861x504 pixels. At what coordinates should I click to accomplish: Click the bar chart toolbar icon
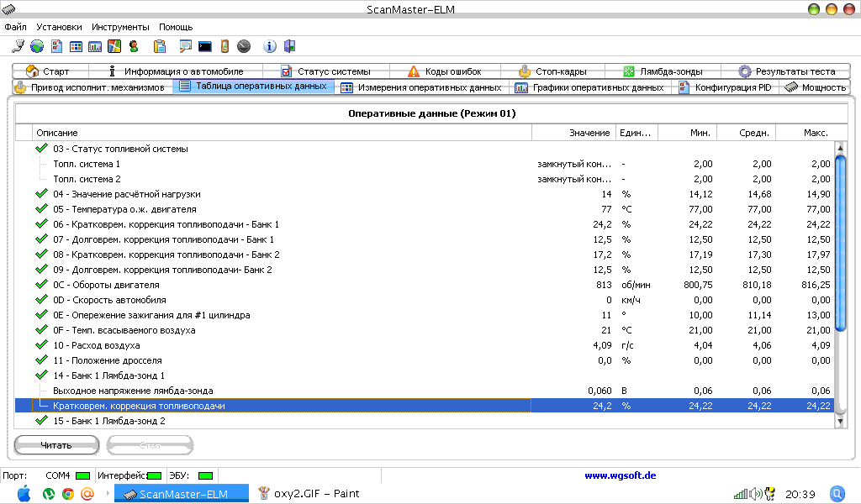[x=95, y=46]
